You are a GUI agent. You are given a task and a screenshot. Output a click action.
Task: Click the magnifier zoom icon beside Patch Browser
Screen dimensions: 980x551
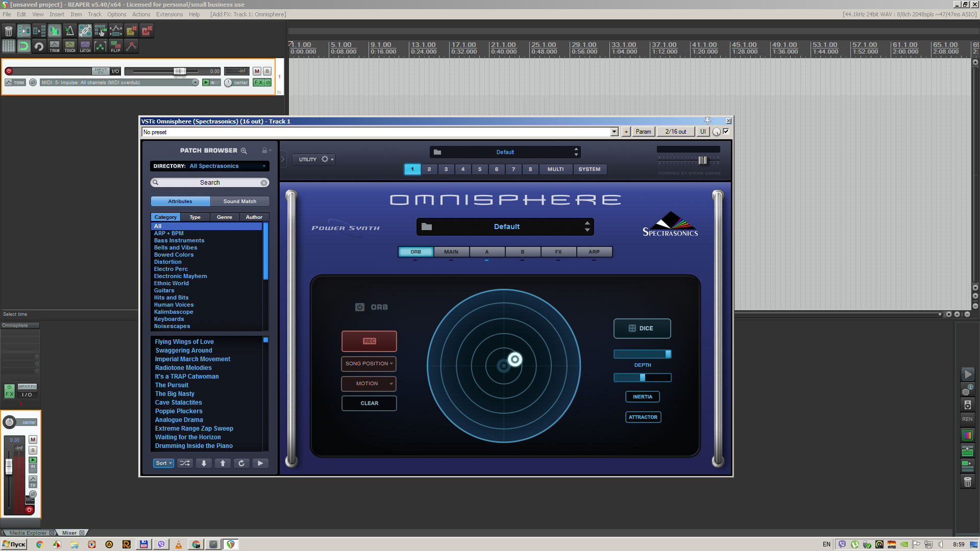(x=244, y=151)
